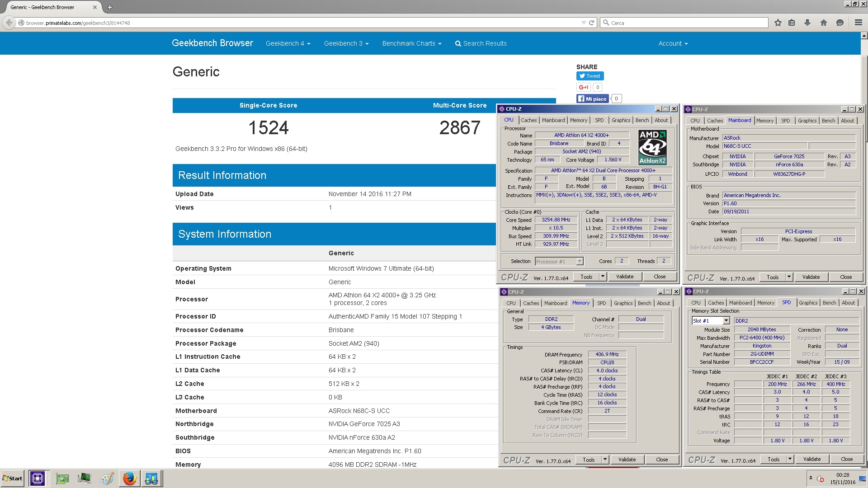Click the Cerca search field
Viewport: 868px width, 488px height.
tap(684, 23)
